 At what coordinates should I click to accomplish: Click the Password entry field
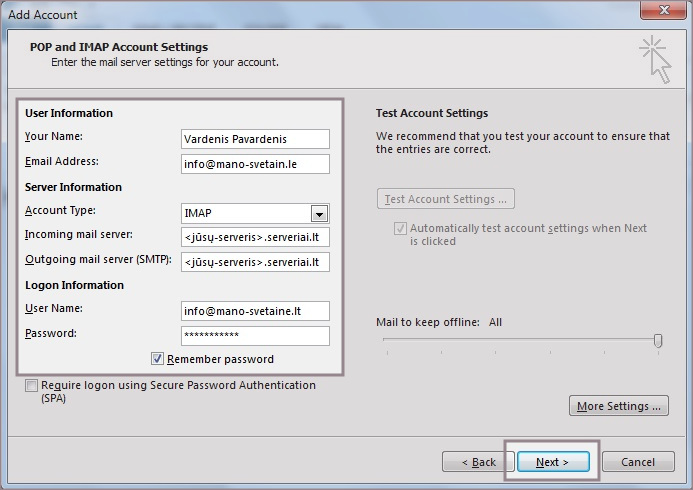[x=255, y=335]
